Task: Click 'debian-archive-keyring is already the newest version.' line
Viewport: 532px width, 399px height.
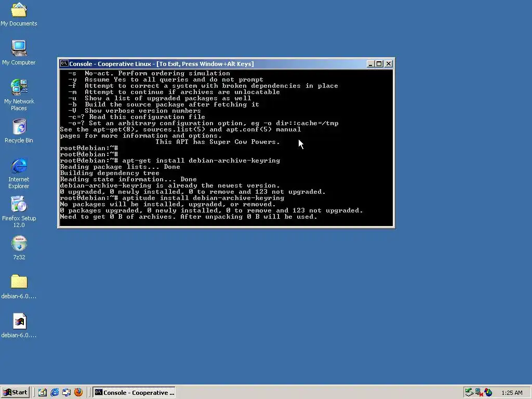Action: pos(170,185)
